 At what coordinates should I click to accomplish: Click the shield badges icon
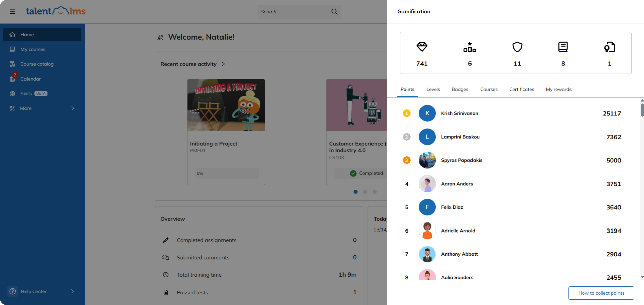point(517,47)
